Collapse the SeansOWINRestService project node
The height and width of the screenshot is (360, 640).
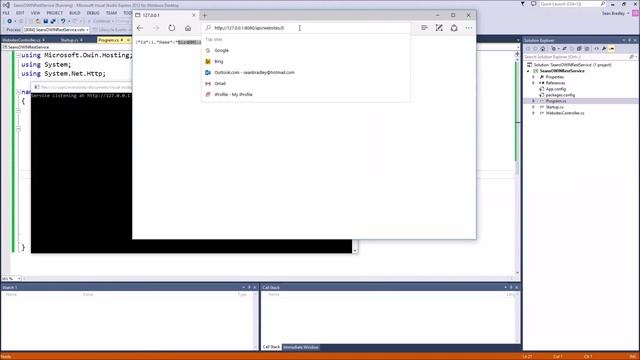click(528, 71)
